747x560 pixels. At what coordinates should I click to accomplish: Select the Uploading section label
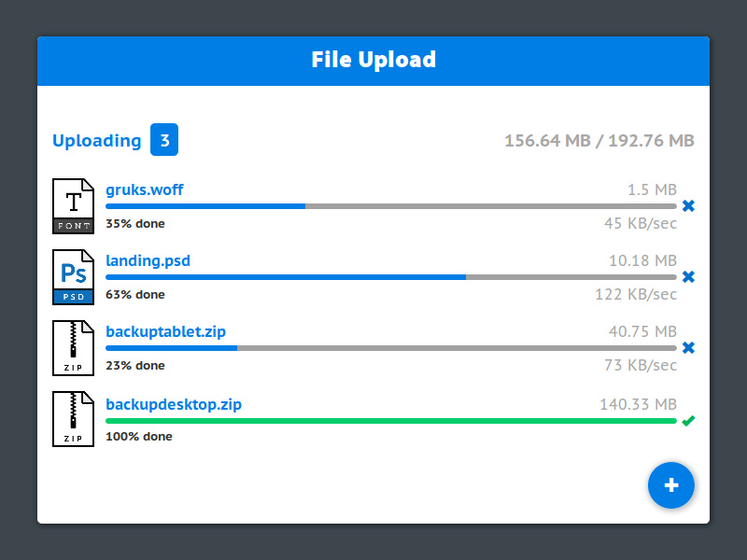click(97, 140)
